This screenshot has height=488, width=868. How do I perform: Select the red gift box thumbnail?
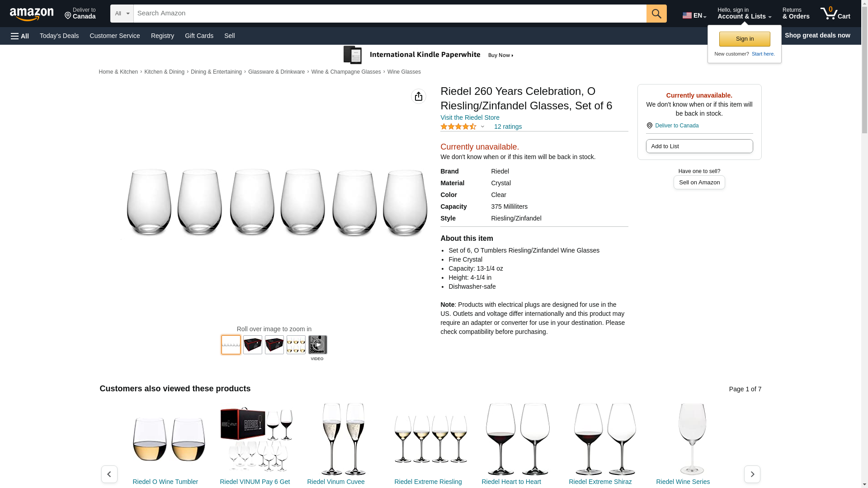click(252, 345)
